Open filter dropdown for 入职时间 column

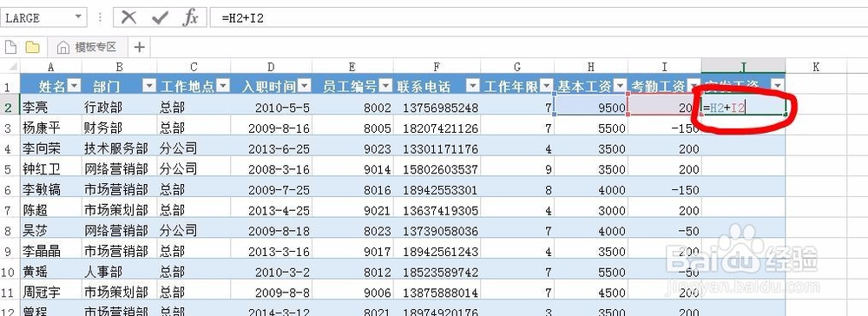coord(304,86)
